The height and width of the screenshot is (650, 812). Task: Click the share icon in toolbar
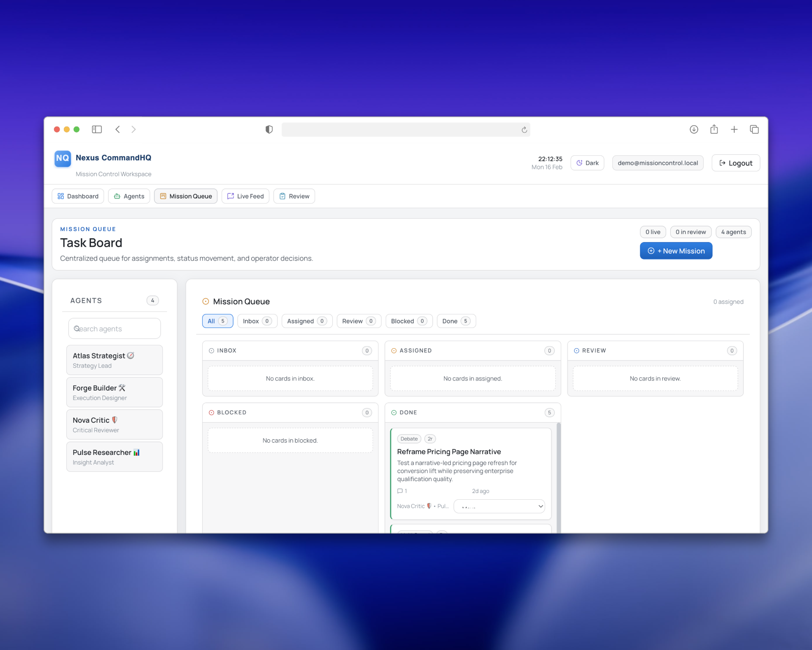pos(714,129)
